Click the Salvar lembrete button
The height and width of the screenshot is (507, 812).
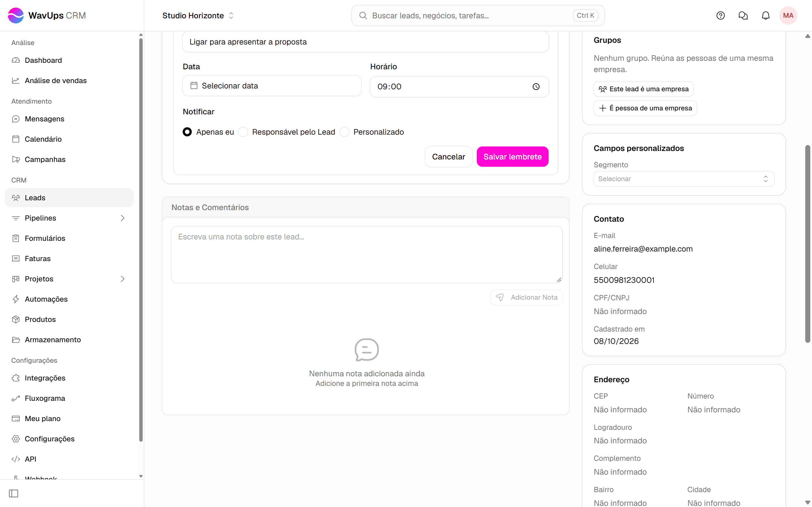click(x=512, y=157)
